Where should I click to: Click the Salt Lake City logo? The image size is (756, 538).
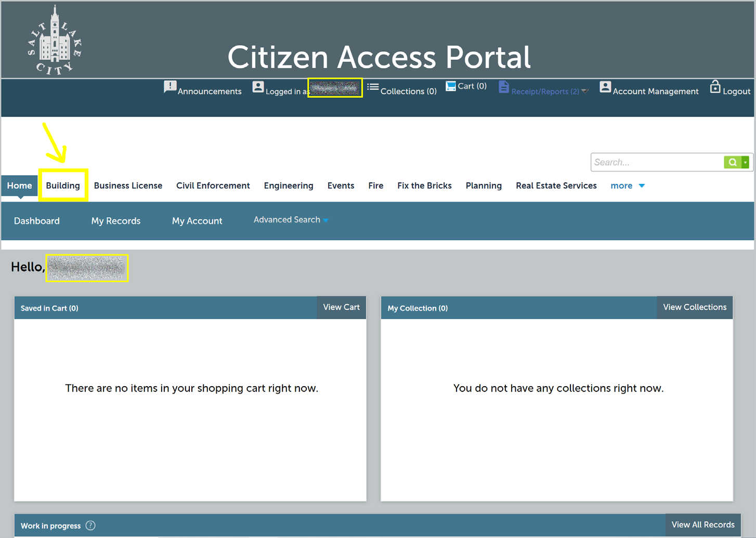click(x=55, y=41)
